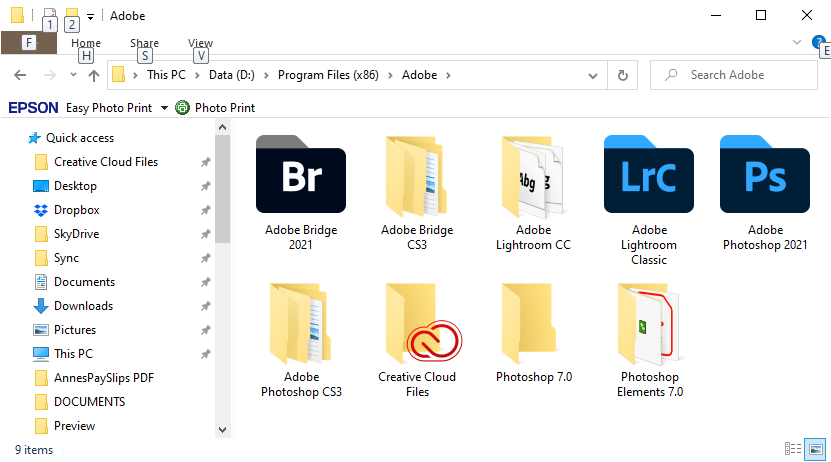Click the Photo Print button label
Screen dimensions: 831x462
pos(225,108)
